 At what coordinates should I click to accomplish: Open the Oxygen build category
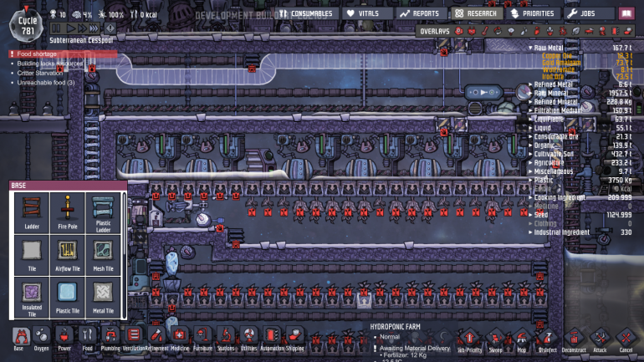[x=41, y=339]
